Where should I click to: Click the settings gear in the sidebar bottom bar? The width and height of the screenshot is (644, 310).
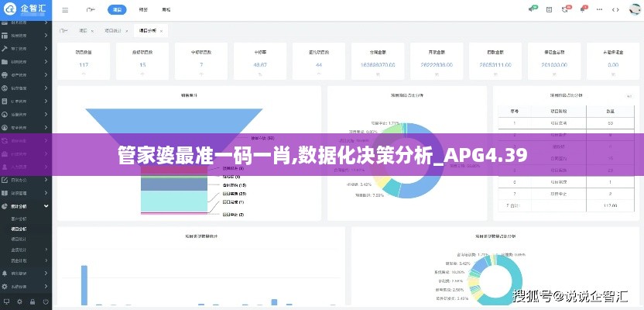(x=19, y=302)
